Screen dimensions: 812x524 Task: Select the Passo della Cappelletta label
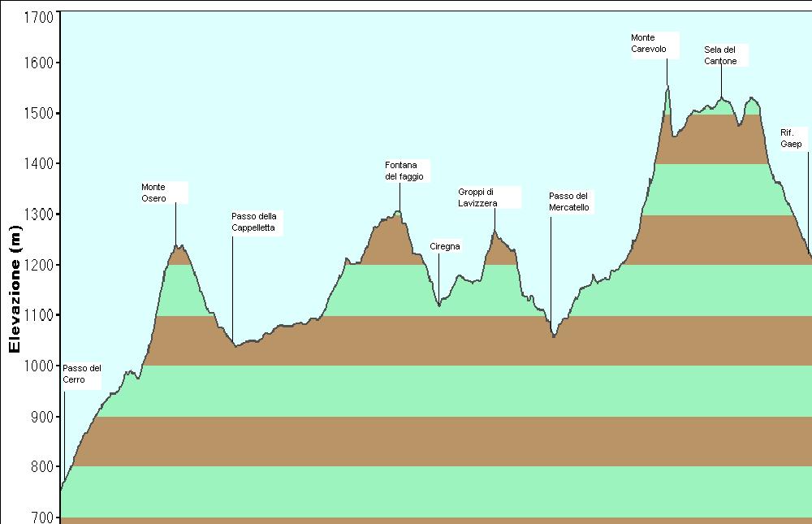click(x=253, y=222)
